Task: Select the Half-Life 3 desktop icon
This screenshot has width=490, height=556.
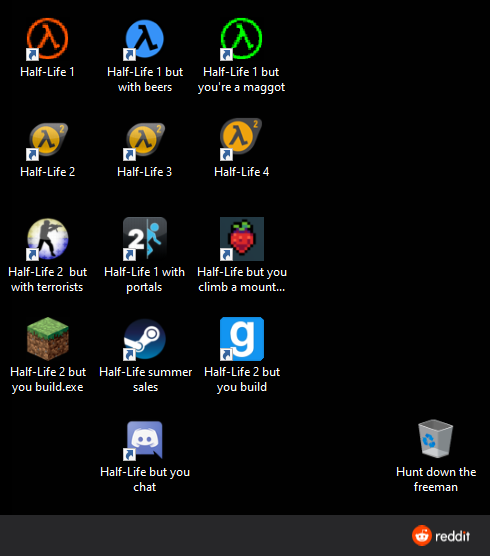Action: pos(144,139)
